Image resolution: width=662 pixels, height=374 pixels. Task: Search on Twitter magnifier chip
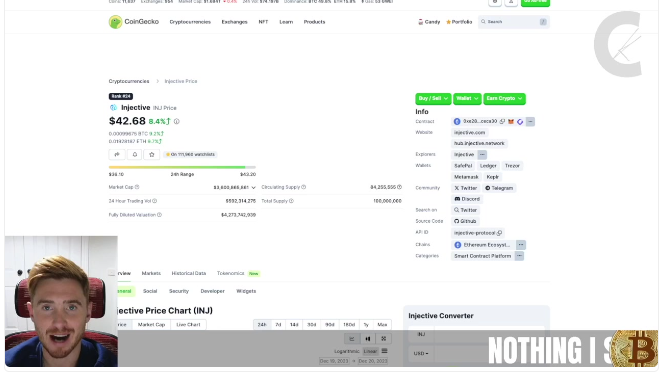[x=465, y=210]
